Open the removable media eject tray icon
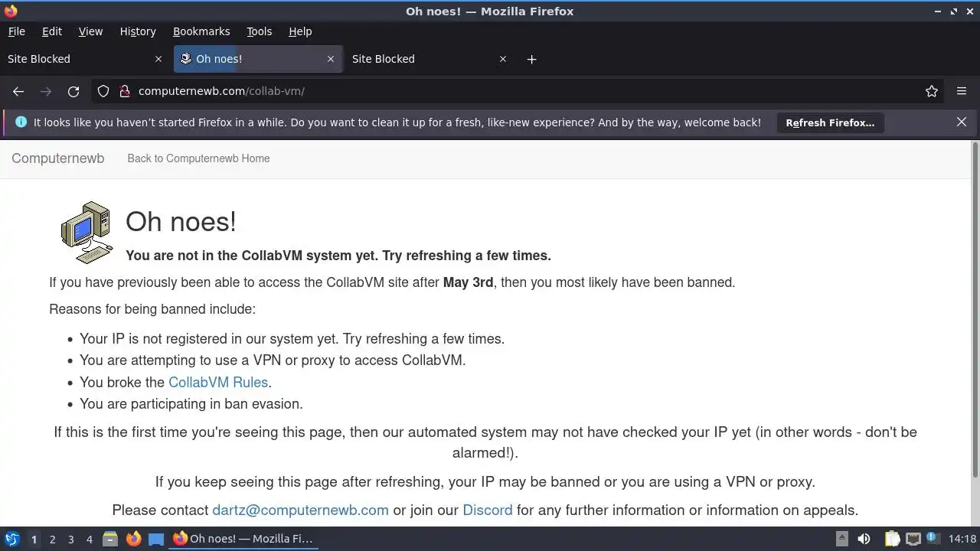Viewport: 980px width, 551px height. (x=841, y=539)
